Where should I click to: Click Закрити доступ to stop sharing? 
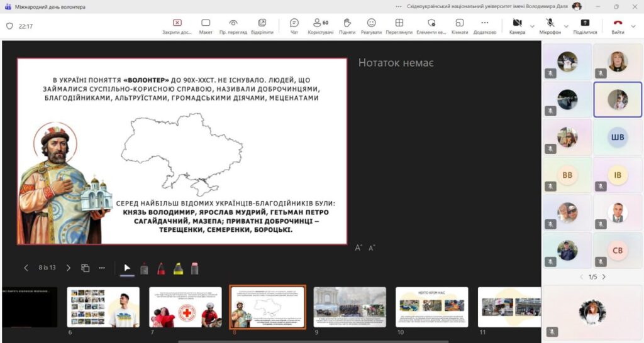click(177, 26)
